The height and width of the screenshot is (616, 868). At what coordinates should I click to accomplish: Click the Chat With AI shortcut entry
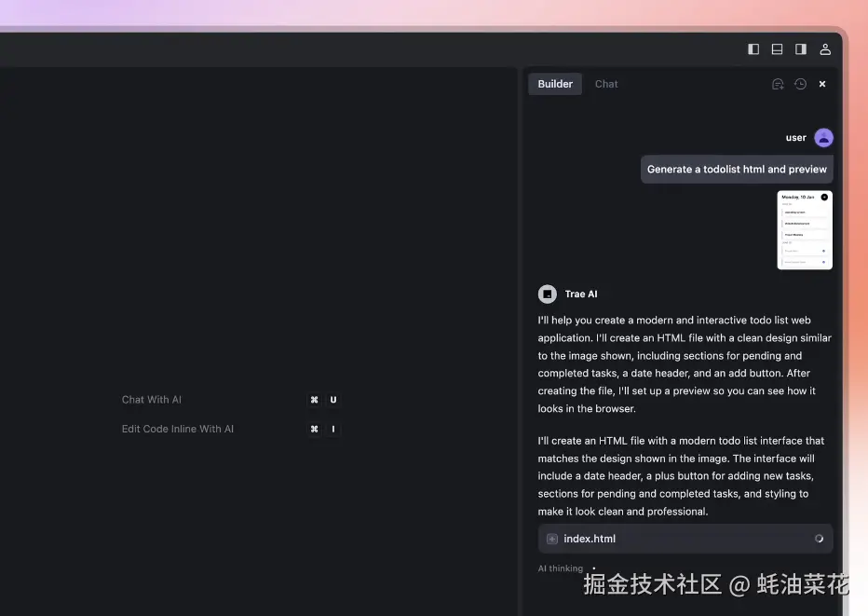[152, 400]
